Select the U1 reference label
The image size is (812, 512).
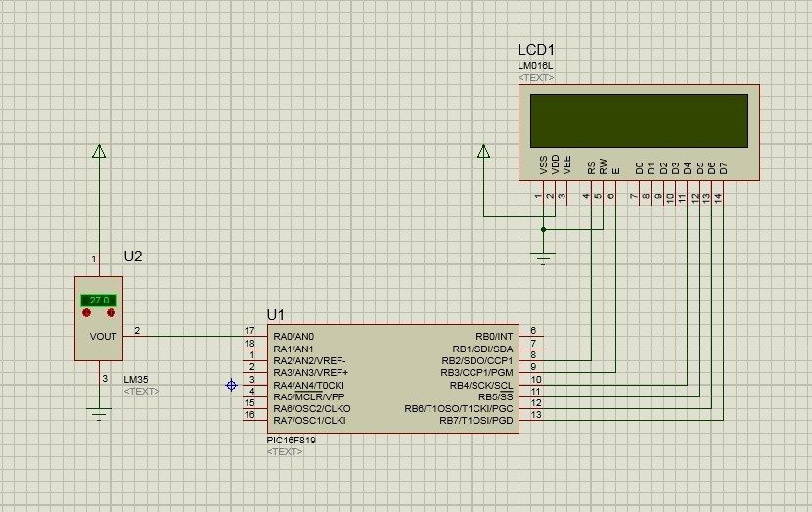[276, 315]
